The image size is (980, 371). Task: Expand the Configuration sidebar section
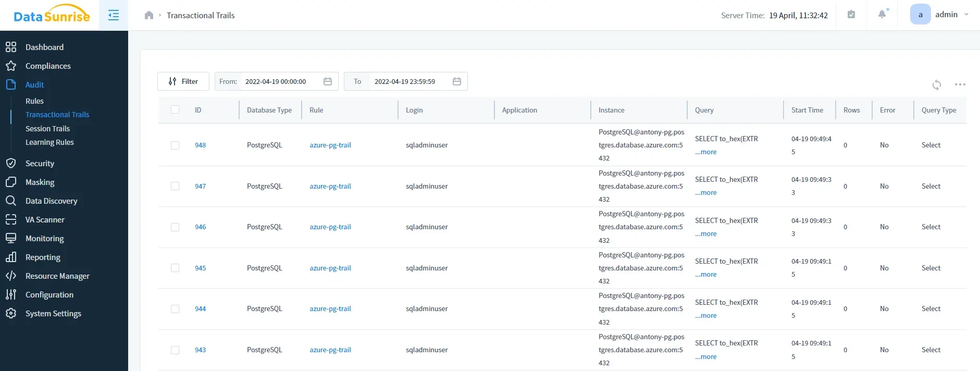click(x=49, y=295)
